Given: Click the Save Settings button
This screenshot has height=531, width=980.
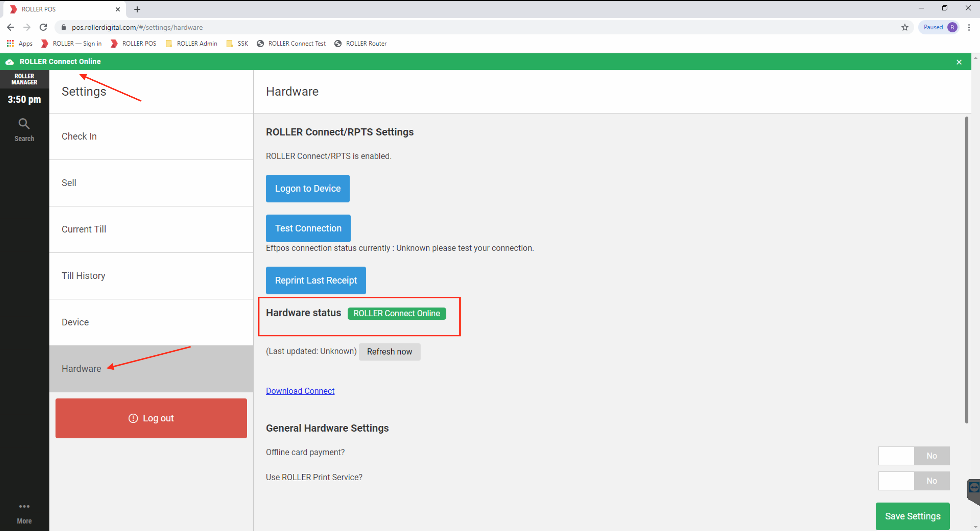Looking at the screenshot, I should point(912,516).
